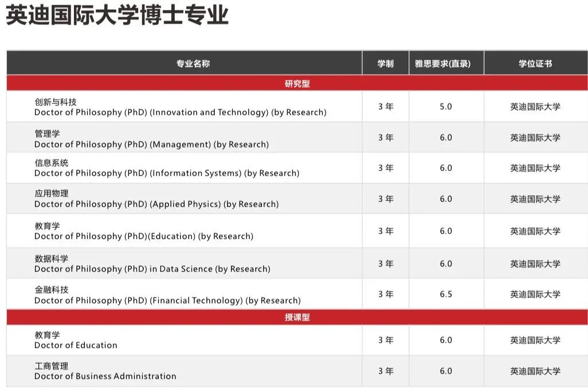The image size is (588, 389).
Task: Click 英迪国际大学 certificate cell for 工商管理
Action: click(x=535, y=371)
